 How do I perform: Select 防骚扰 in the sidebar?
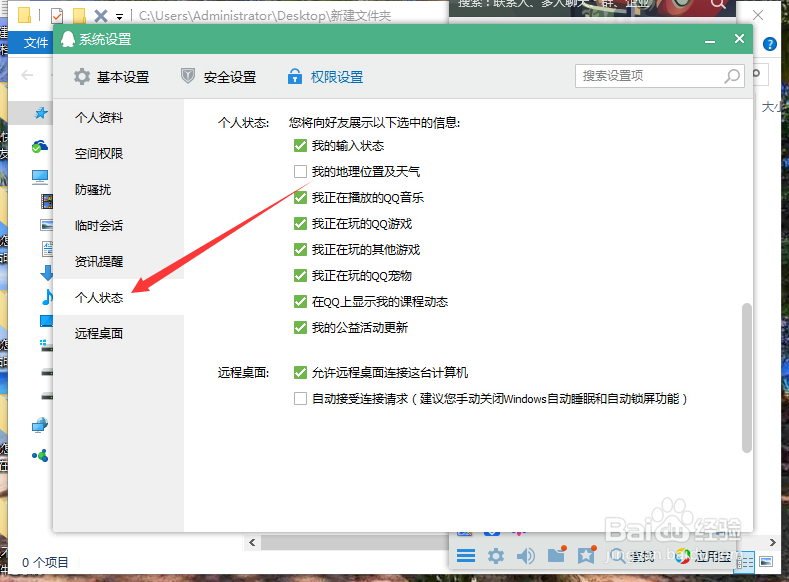[x=93, y=190]
